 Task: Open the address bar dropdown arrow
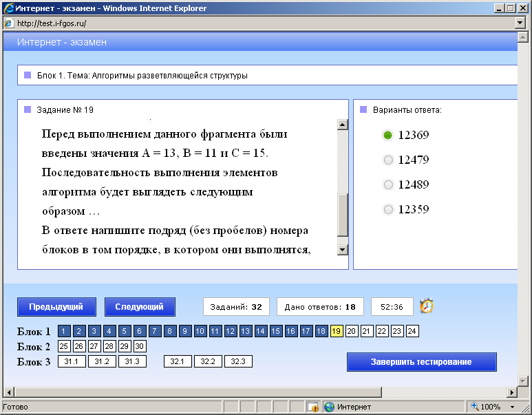click(520, 23)
